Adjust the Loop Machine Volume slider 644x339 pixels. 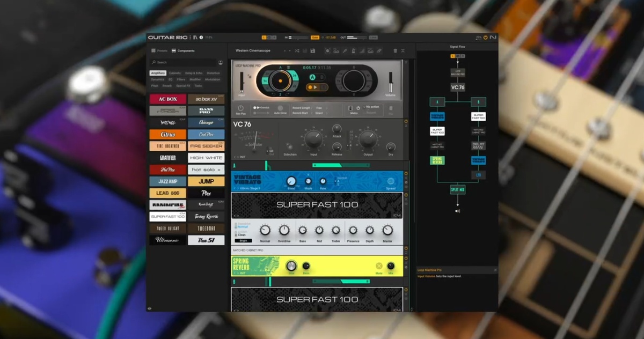(391, 83)
